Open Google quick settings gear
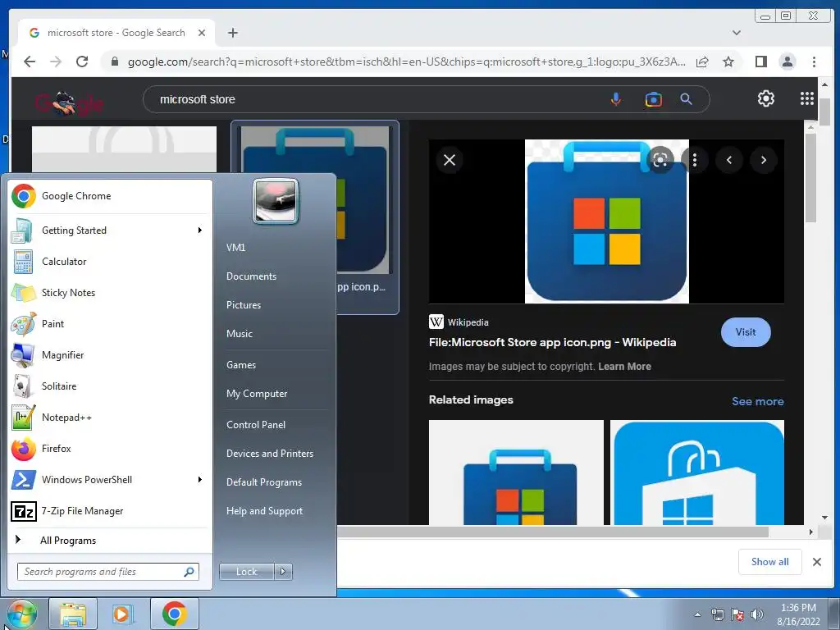Viewport: 840px width, 630px height. click(766, 98)
